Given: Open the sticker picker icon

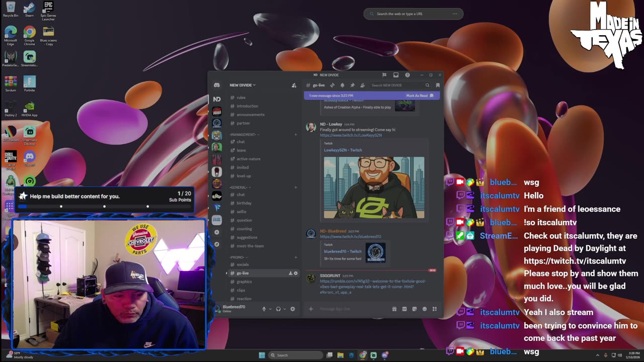Looking at the screenshot, I should click(414, 309).
